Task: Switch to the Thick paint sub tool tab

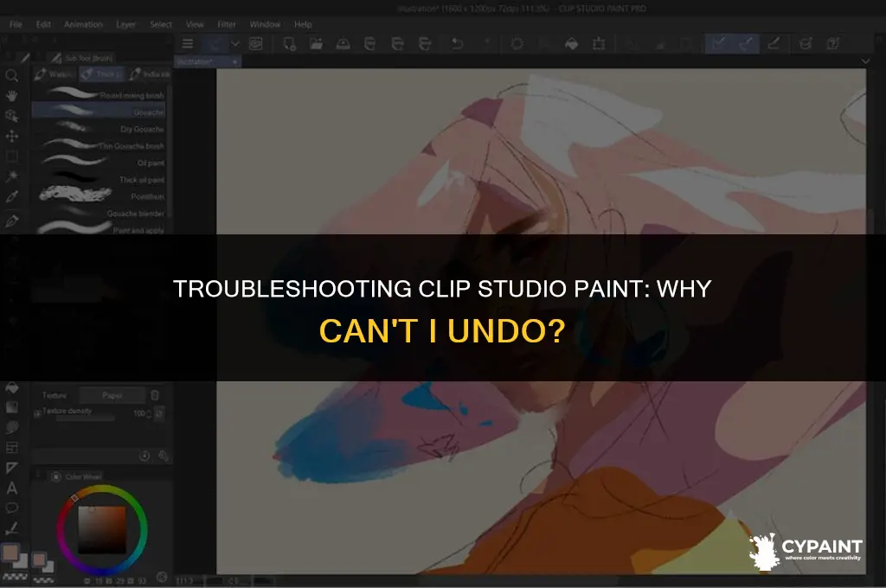Action: (x=101, y=74)
